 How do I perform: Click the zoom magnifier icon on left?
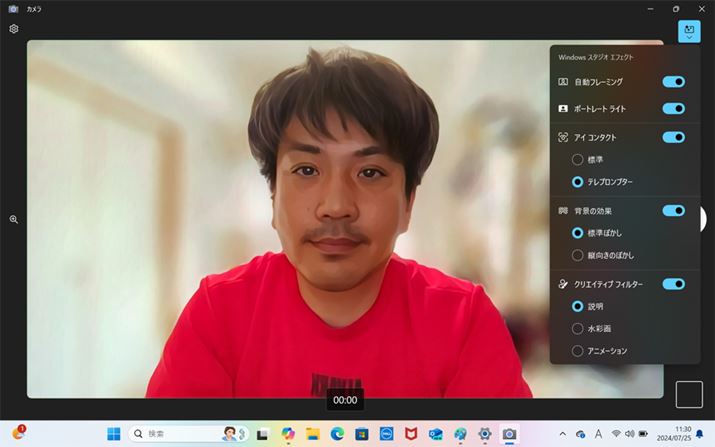(14, 219)
